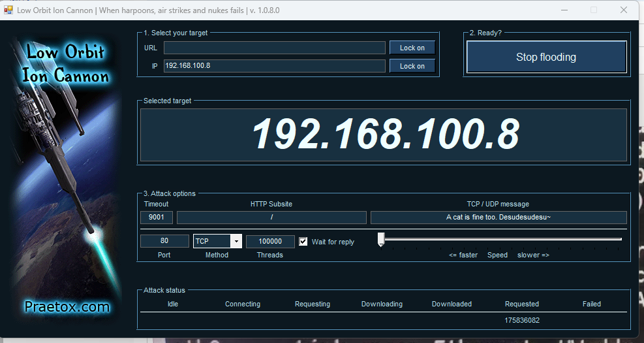Click the HTTP Subsite field

coord(271,217)
